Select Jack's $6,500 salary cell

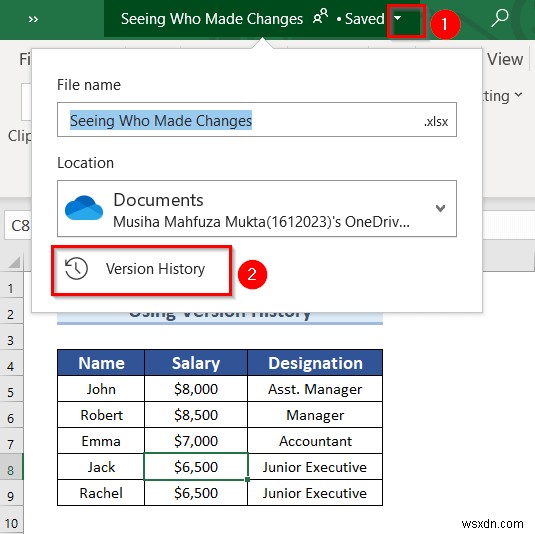coord(196,467)
